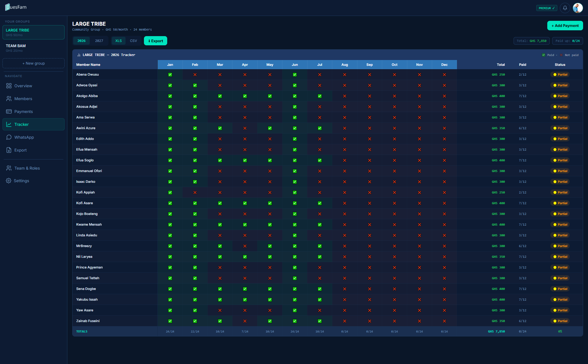Click the Add Payment button
The width and height of the screenshot is (588, 364).
[565, 26]
